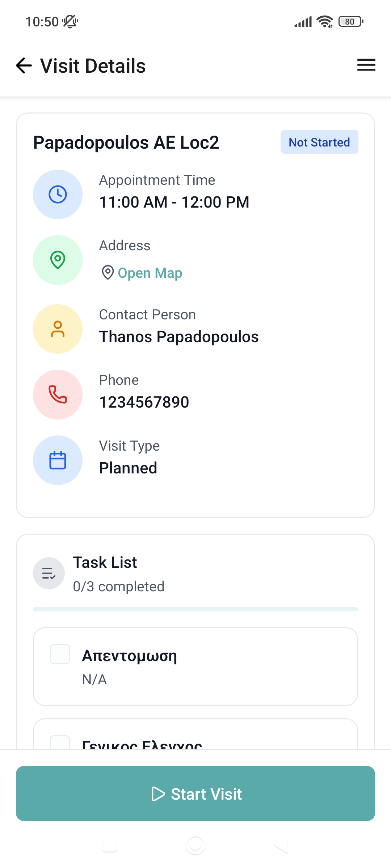The height and width of the screenshot is (868, 391).
Task: Tap the phone number 1234567890
Action: pos(144,402)
